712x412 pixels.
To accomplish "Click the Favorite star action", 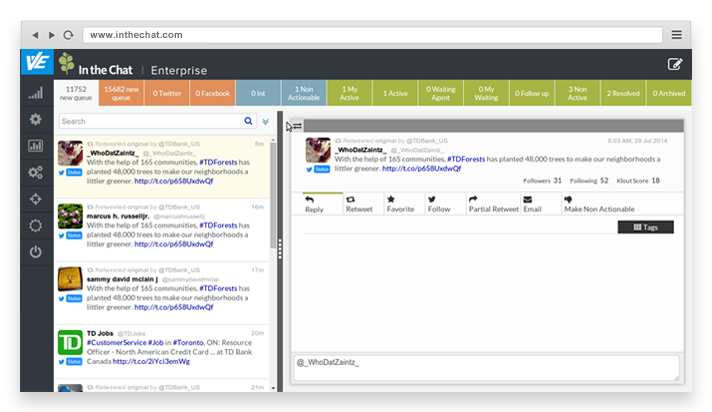I will (x=399, y=204).
